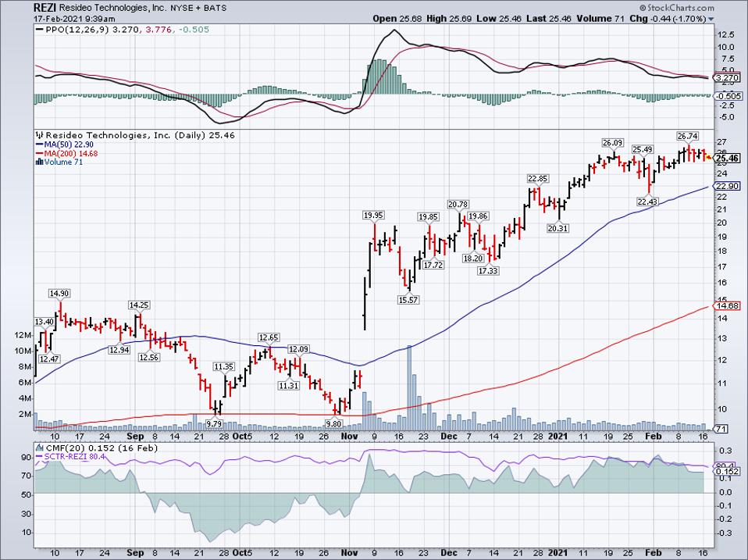The image size is (748, 560).
Task: Click the 20.78 high price label
Action: point(458,204)
